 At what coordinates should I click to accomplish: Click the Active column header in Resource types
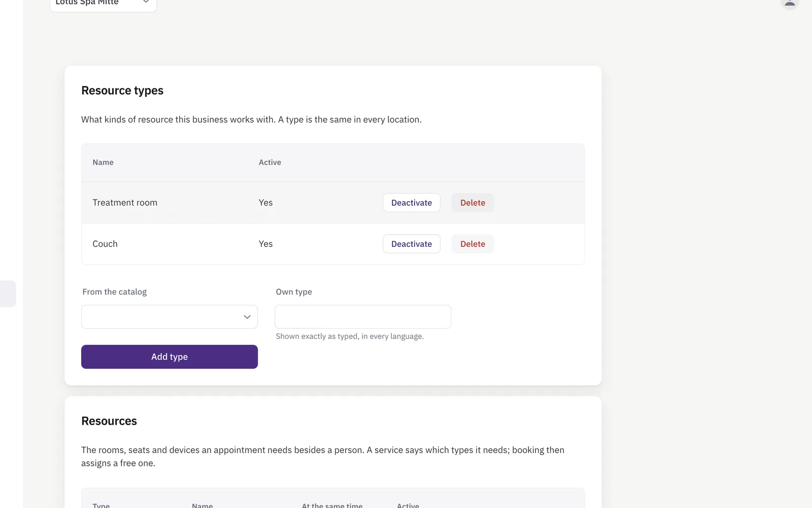tap(270, 163)
